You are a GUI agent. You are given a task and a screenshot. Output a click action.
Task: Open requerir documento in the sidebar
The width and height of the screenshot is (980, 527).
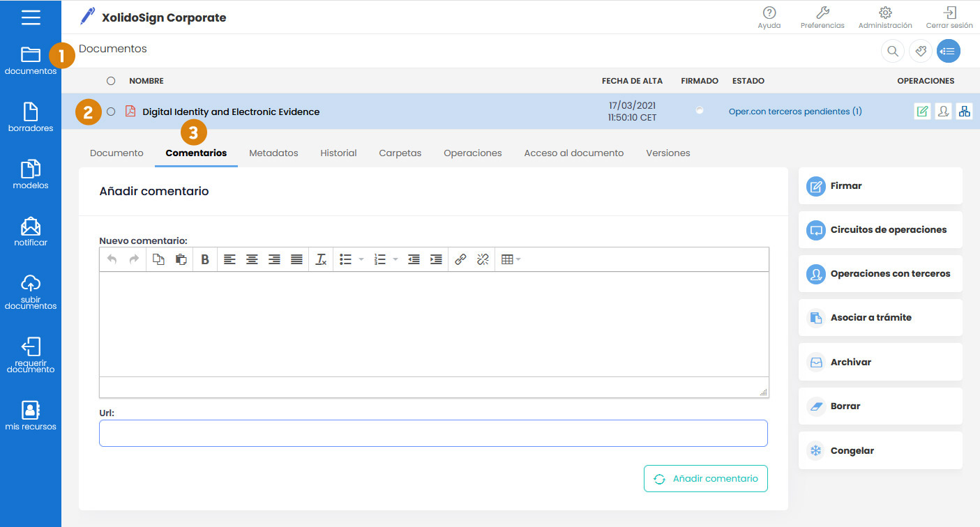31,355
